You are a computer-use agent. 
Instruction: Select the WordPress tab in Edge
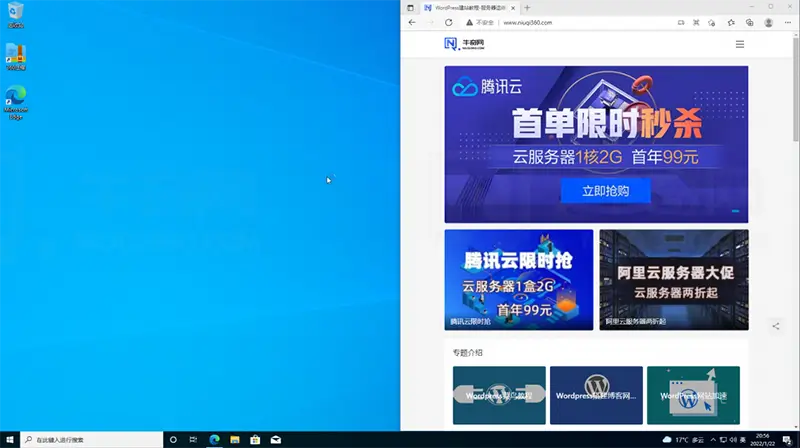(470, 8)
